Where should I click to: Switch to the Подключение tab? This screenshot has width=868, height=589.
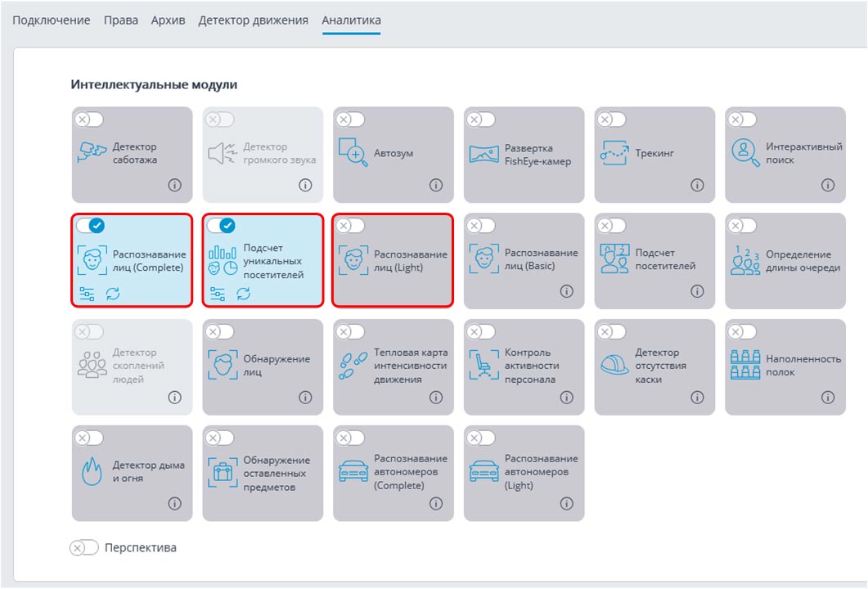pos(52,20)
